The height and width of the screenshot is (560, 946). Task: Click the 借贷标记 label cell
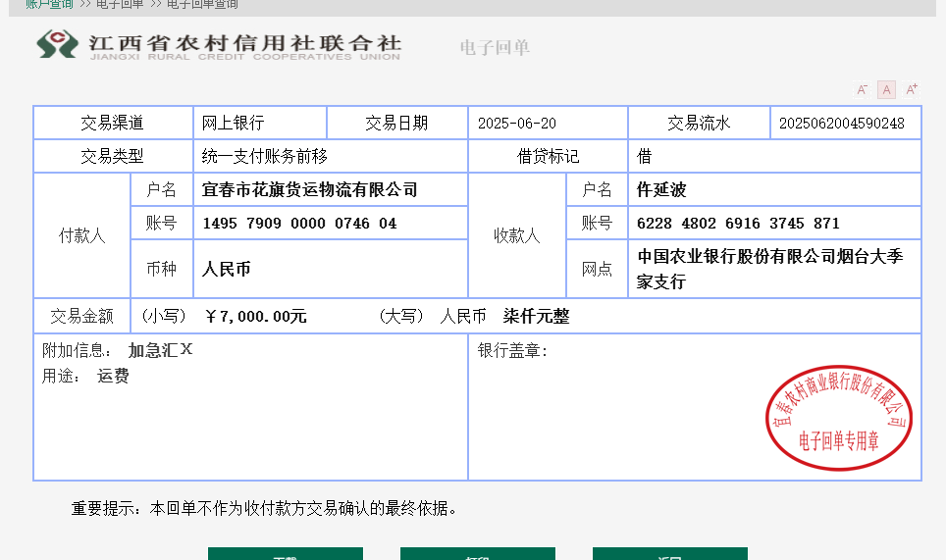coord(548,157)
